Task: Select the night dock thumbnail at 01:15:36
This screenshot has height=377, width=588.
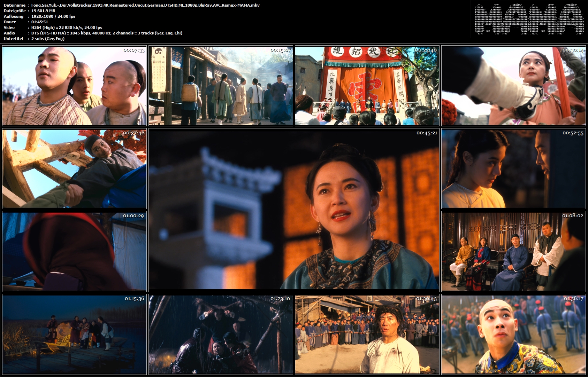Action: tap(74, 334)
